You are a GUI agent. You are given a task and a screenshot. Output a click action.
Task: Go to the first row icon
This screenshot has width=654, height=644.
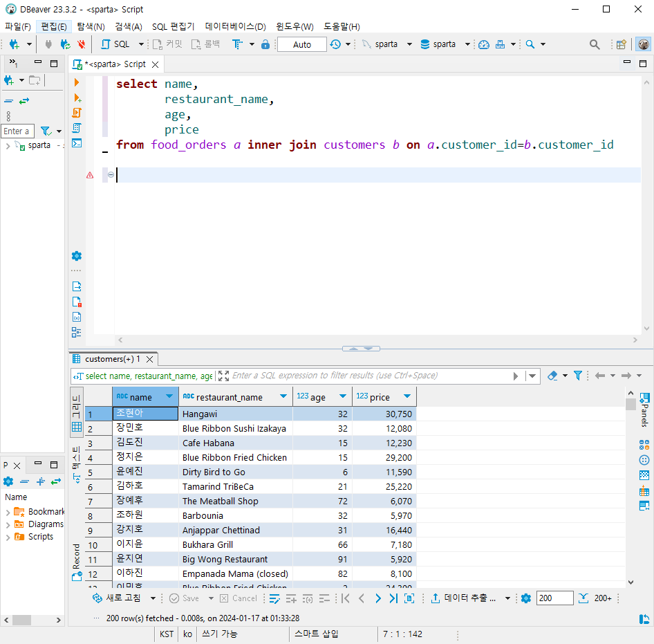(x=346, y=598)
